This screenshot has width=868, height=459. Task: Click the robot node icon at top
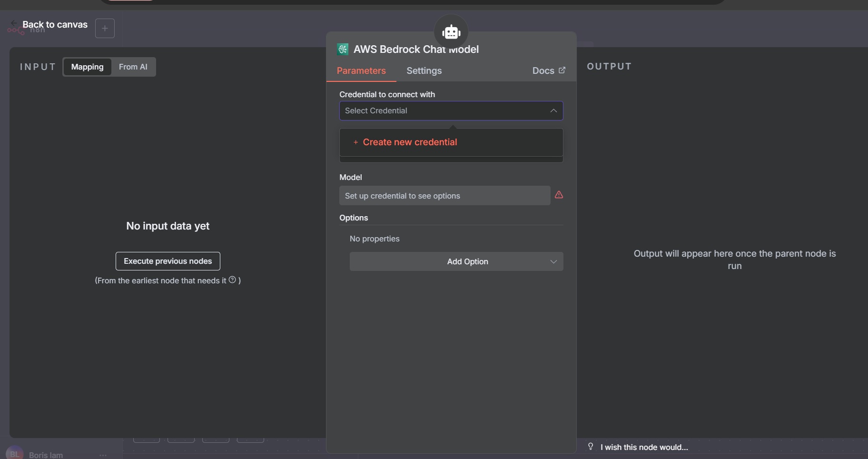click(451, 32)
